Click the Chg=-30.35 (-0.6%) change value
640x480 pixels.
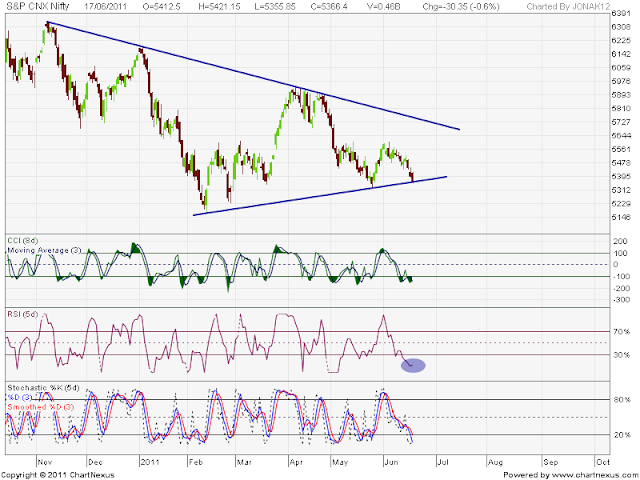click(461, 7)
